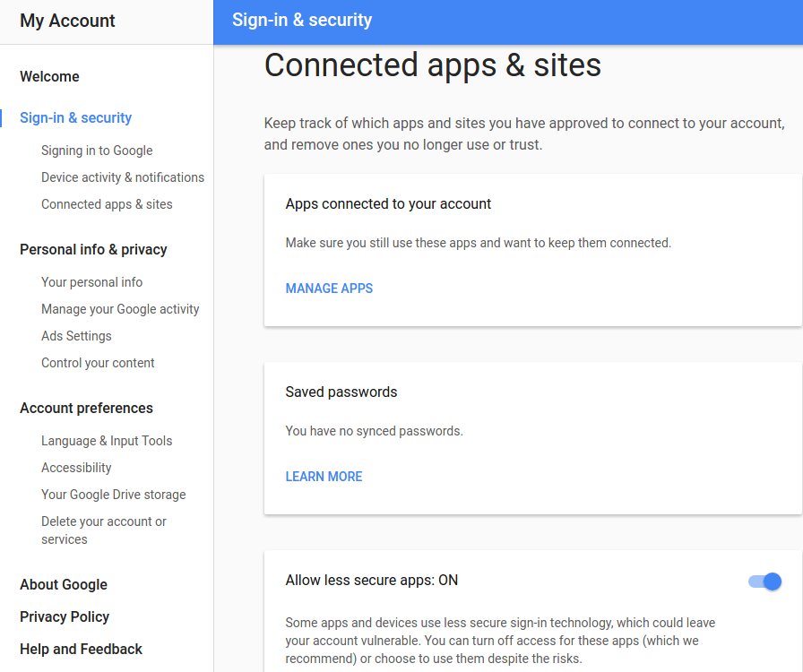Click the MANAGE APPS link

tap(329, 289)
